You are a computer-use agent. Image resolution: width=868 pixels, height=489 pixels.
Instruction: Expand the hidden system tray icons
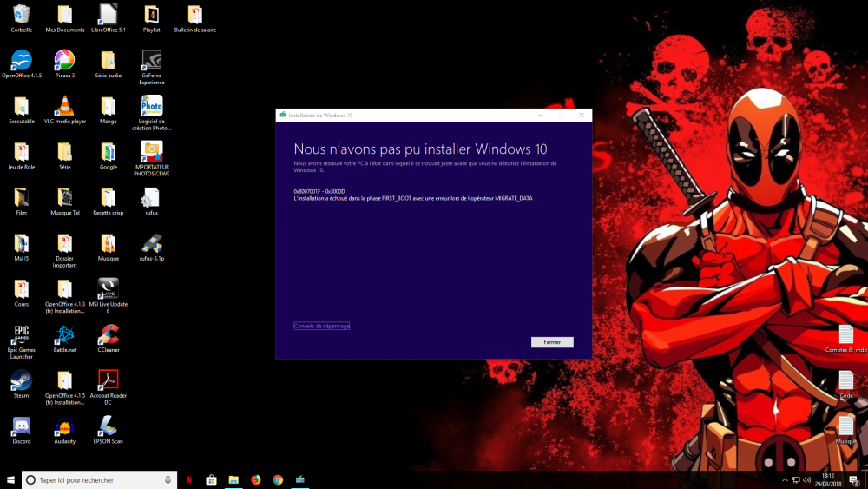click(785, 480)
